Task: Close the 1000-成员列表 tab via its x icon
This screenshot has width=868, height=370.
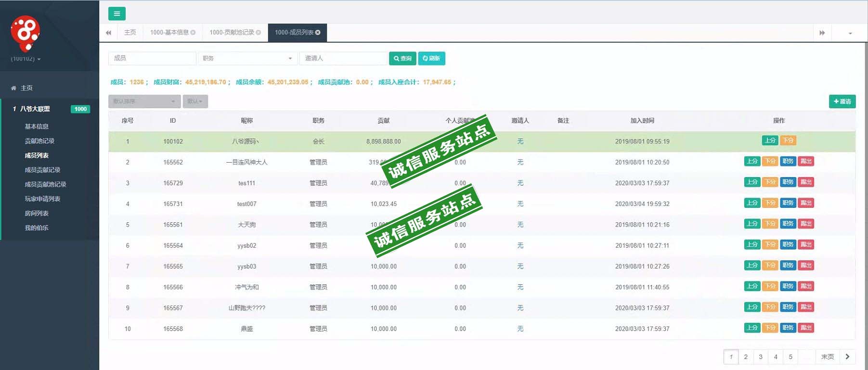Action: 318,33
